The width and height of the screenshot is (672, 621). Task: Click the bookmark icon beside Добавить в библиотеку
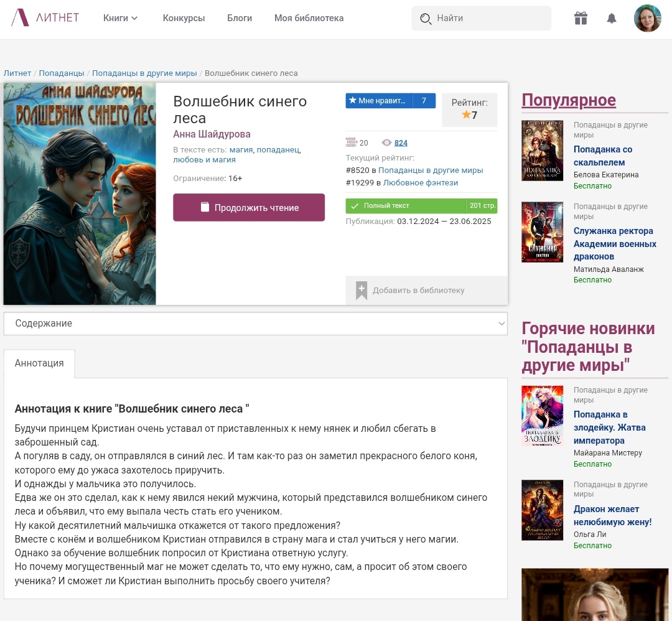[362, 291]
